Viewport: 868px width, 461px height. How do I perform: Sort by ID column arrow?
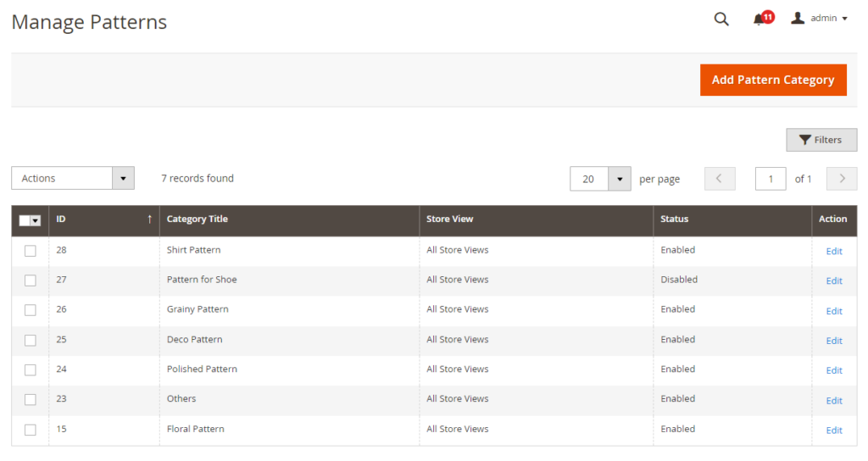149,219
